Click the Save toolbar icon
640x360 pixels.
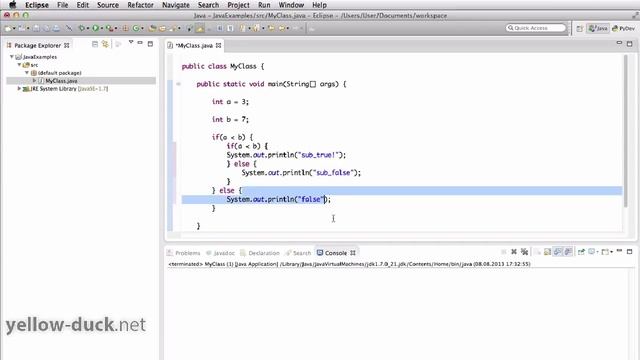(x=36, y=28)
